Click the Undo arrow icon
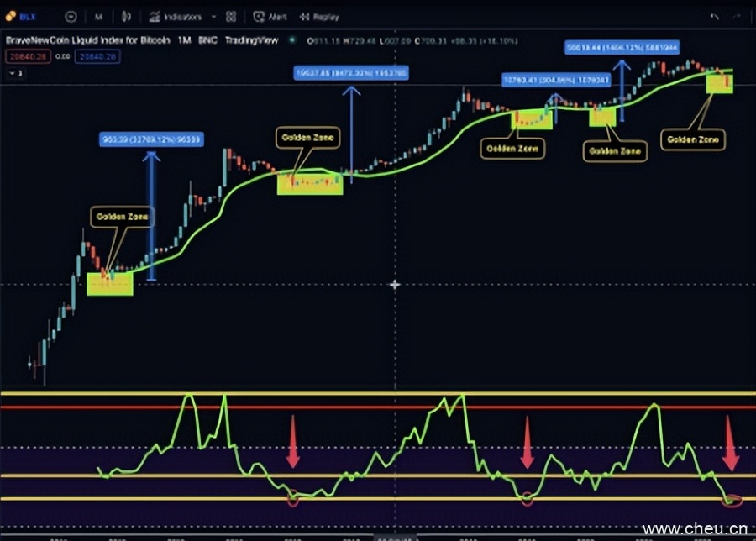 pos(714,16)
